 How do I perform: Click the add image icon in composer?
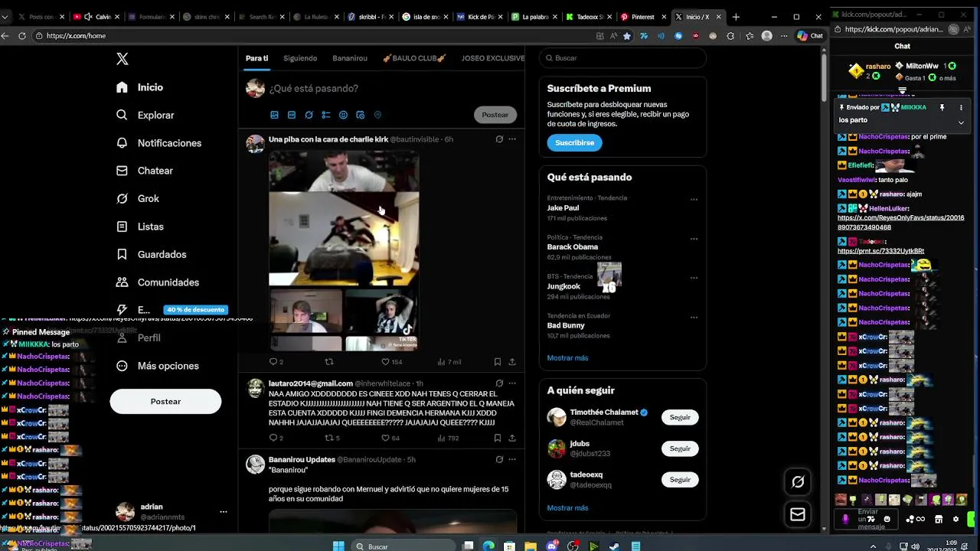(x=274, y=115)
